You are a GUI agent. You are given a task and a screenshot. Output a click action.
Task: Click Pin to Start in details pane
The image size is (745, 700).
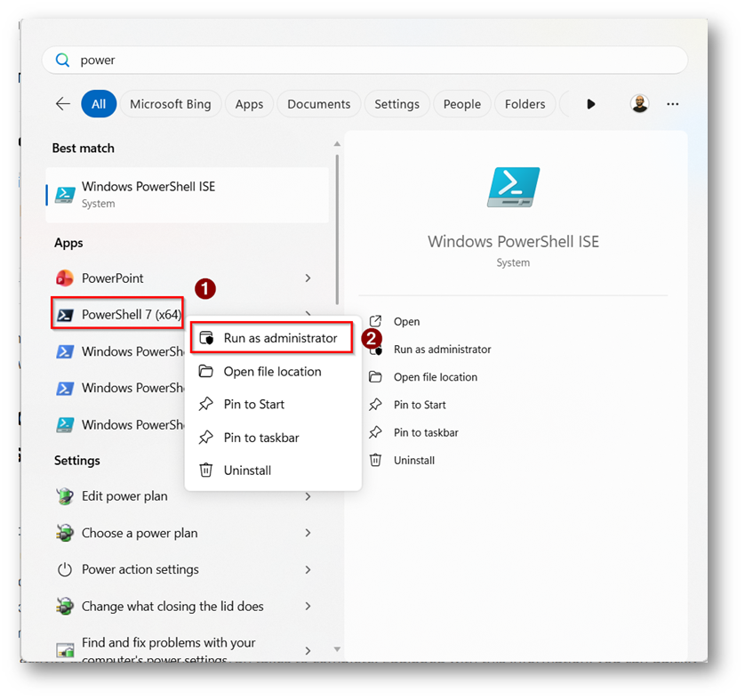[x=420, y=405]
